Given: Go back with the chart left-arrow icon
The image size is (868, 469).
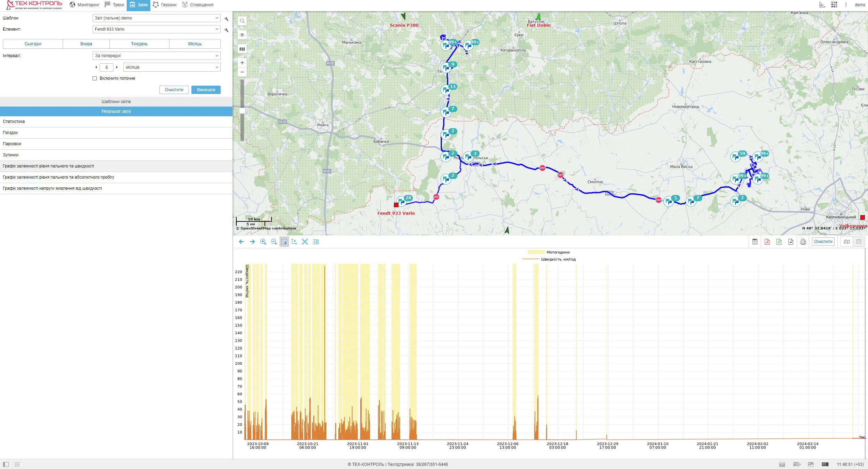Looking at the screenshot, I should click(x=242, y=242).
